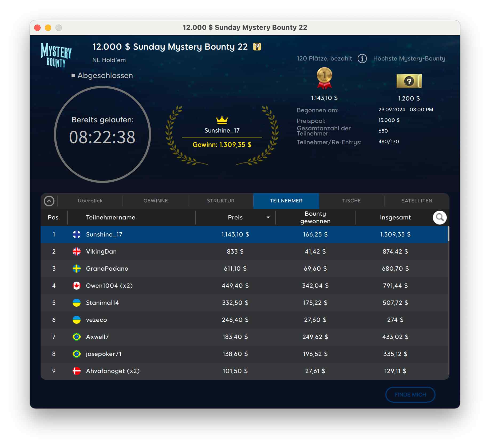The width and height of the screenshot is (490, 448).
Task: Click the mystery bounty question mark icon beside title
Action: point(257,47)
